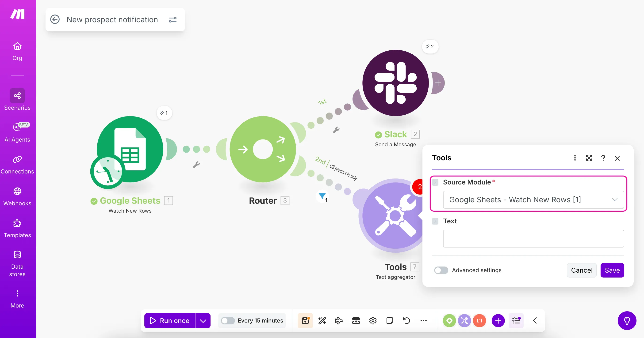View Google Sheets operation count bubble

[x=164, y=113]
